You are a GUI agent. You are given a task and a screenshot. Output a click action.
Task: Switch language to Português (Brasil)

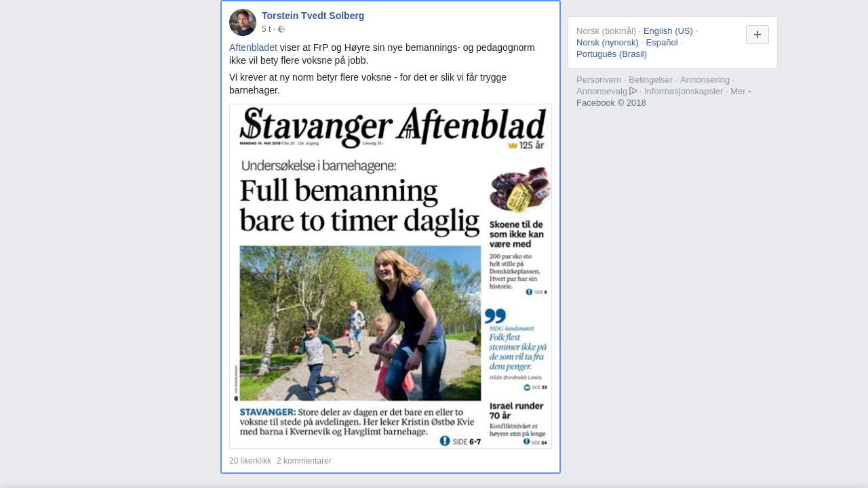tap(612, 54)
